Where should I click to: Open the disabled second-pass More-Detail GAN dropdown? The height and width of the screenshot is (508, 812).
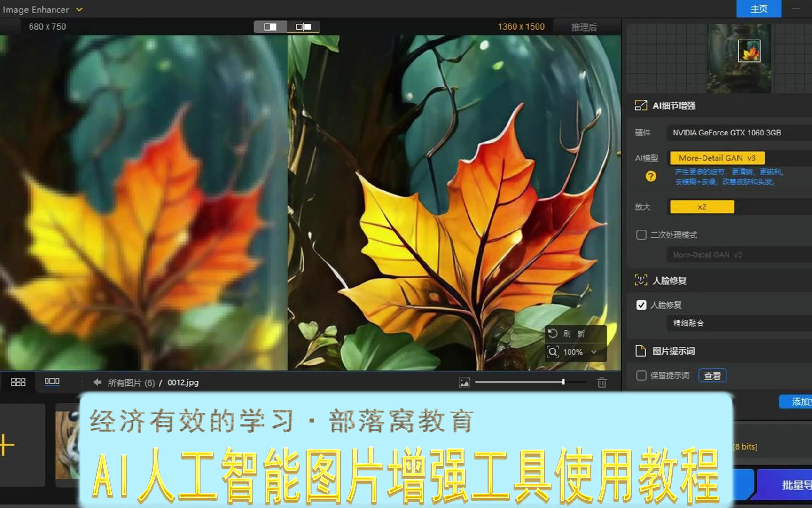pos(739,255)
